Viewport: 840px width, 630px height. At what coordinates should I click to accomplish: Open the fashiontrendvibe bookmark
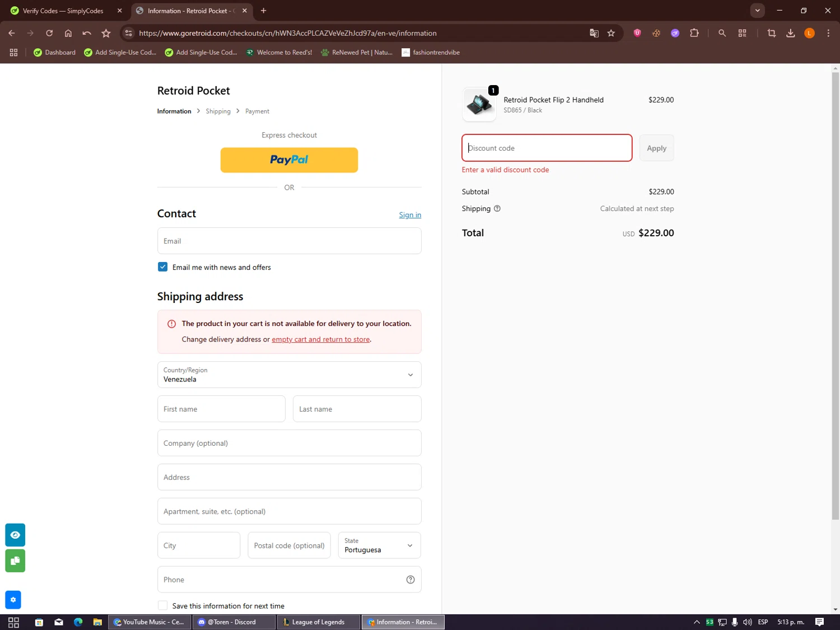(431, 52)
